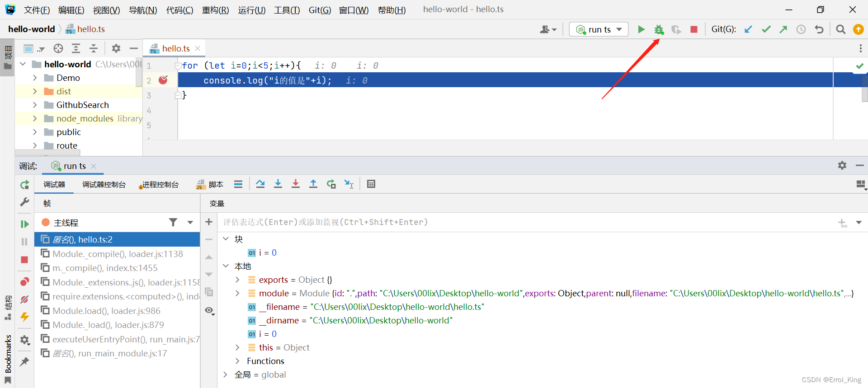868x388 pixels.
Task: Click the evaluate expression input field
Action: (527, 222)
